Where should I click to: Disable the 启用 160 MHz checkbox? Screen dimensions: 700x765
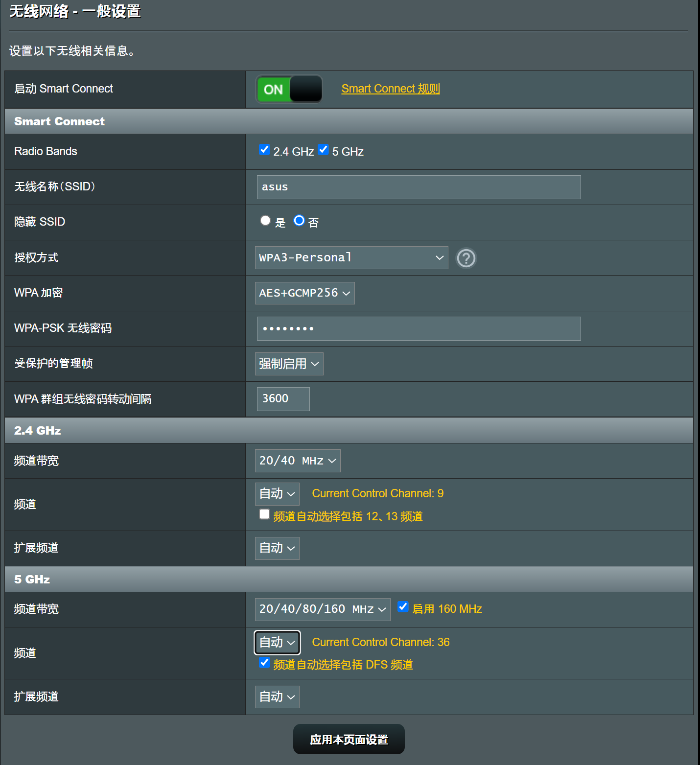tap(403, 607)
